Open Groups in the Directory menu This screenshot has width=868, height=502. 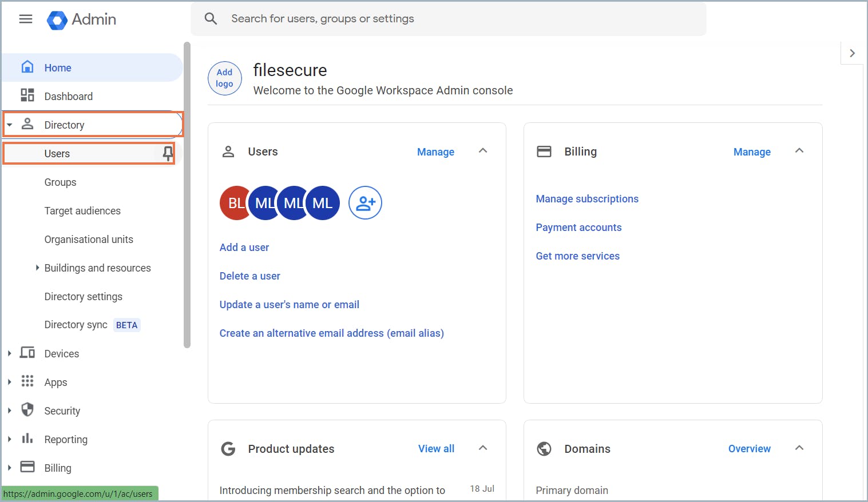coord(60,182)
